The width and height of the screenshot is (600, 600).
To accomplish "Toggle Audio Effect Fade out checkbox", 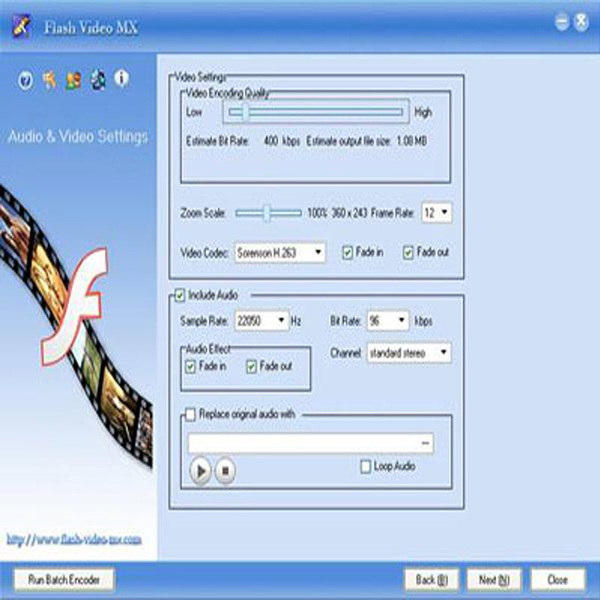I will tap(251, 367).
